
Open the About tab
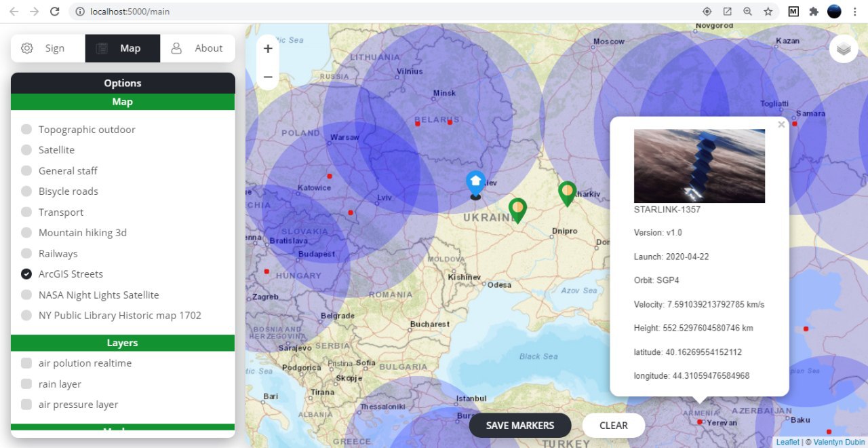(198, 48)
